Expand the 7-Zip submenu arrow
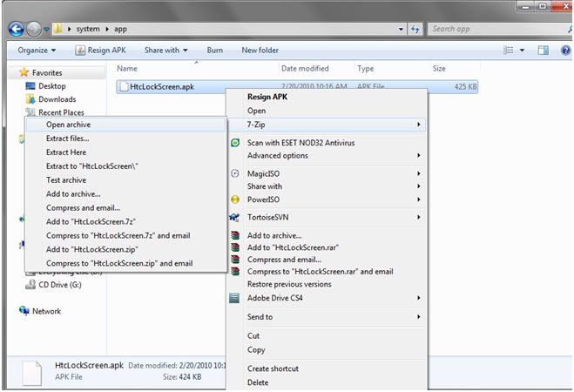This screenshot has height=392, width=574. [419, 125]
